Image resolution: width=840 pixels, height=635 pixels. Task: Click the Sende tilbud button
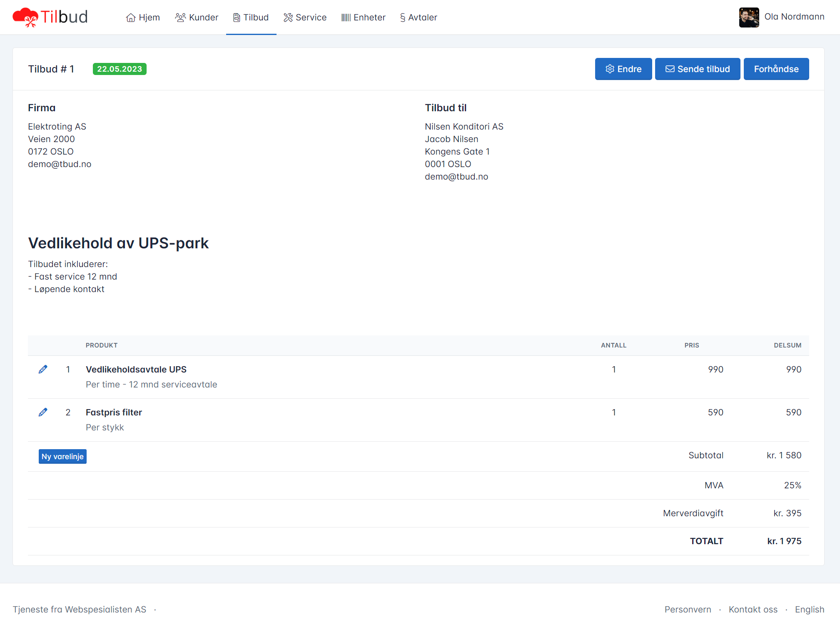[x=698, y=69]
